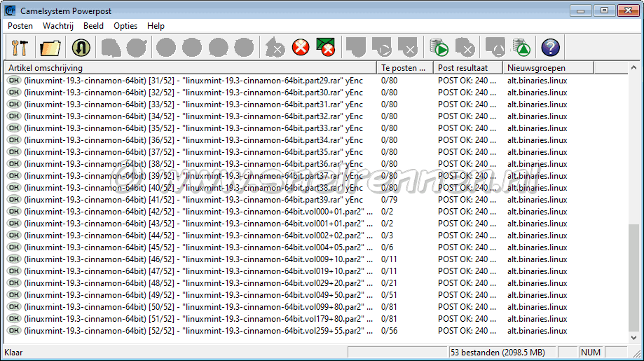Image resolution: width=644 pixels, height=361 pixels.
Task: Click the 0/79 value in part39.rar row
Action: [389, 200]
